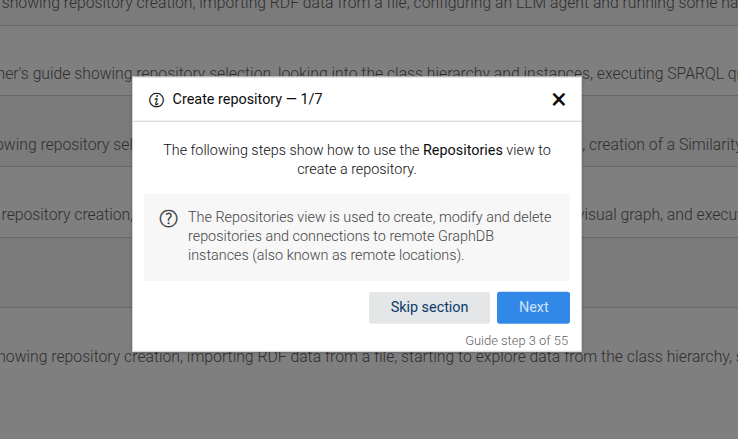Close the Create repository guide dialog

[x=558, y=99]
